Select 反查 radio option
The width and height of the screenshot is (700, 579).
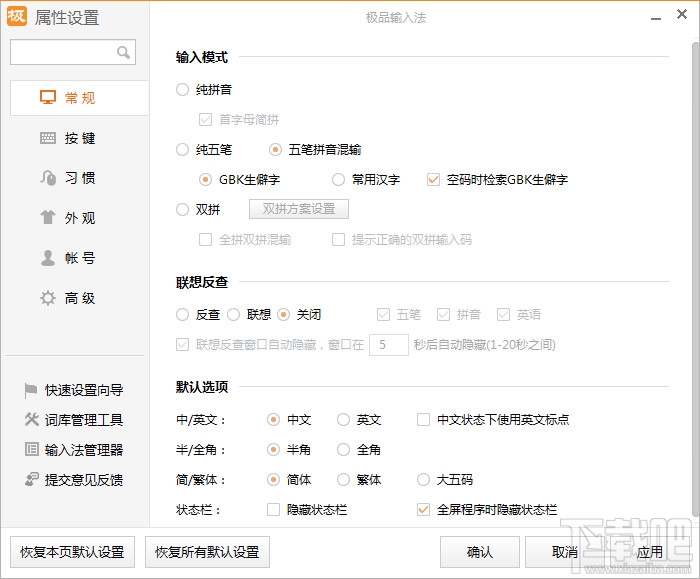click(182, 315)
